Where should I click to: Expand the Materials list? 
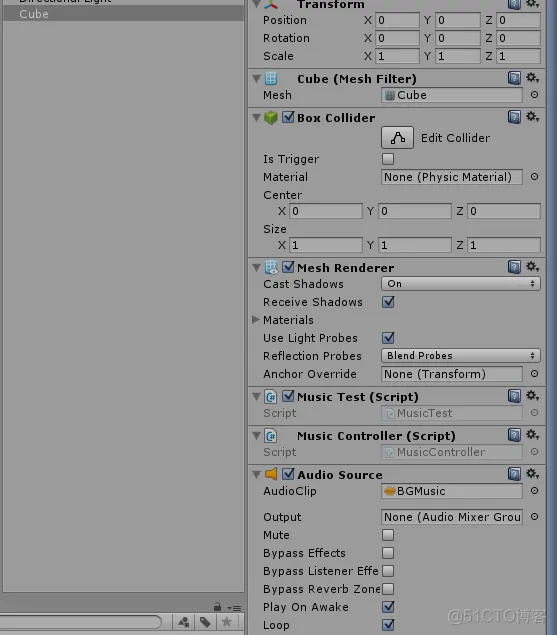coord(256,320)
